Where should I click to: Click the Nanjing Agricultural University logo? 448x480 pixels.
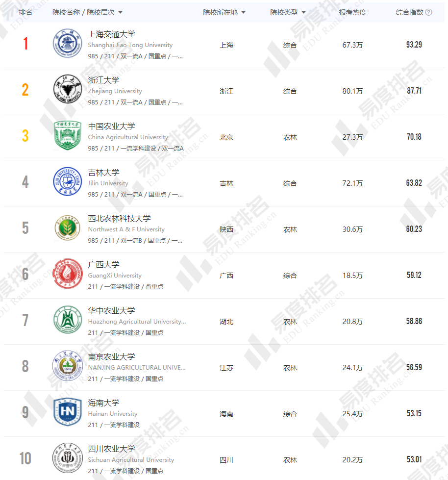click(68, 367)
